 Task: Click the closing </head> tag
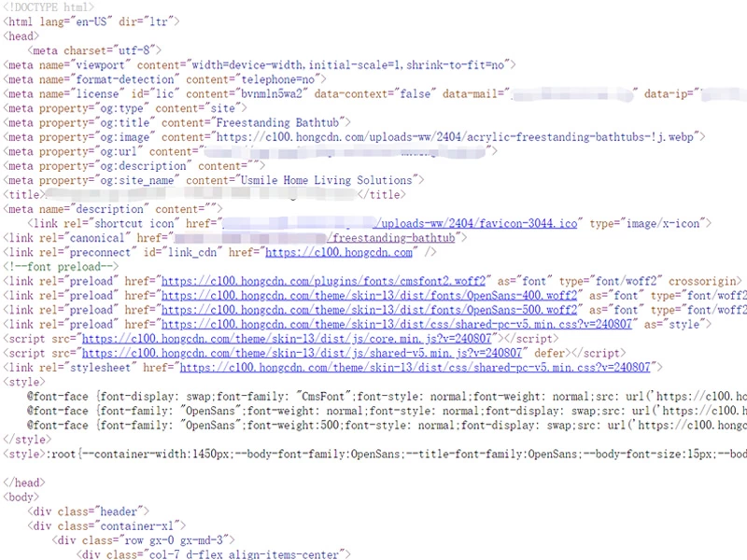(24, 483)
